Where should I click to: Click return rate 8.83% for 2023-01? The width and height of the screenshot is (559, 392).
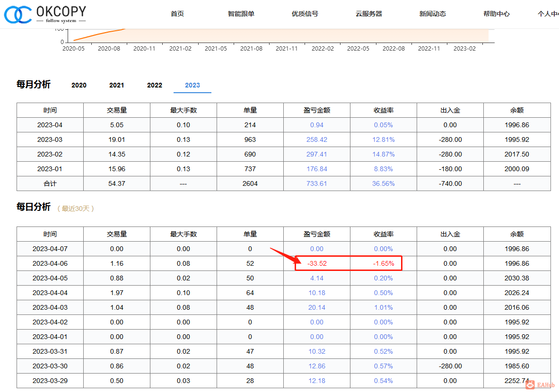pyautogui.click(x=383, y=169)
